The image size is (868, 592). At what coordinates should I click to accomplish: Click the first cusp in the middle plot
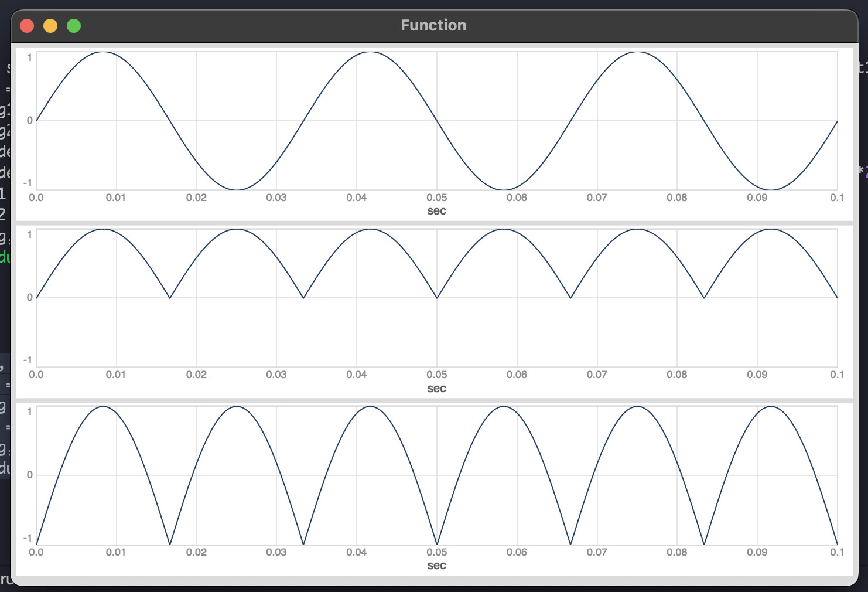coord(170,298)
